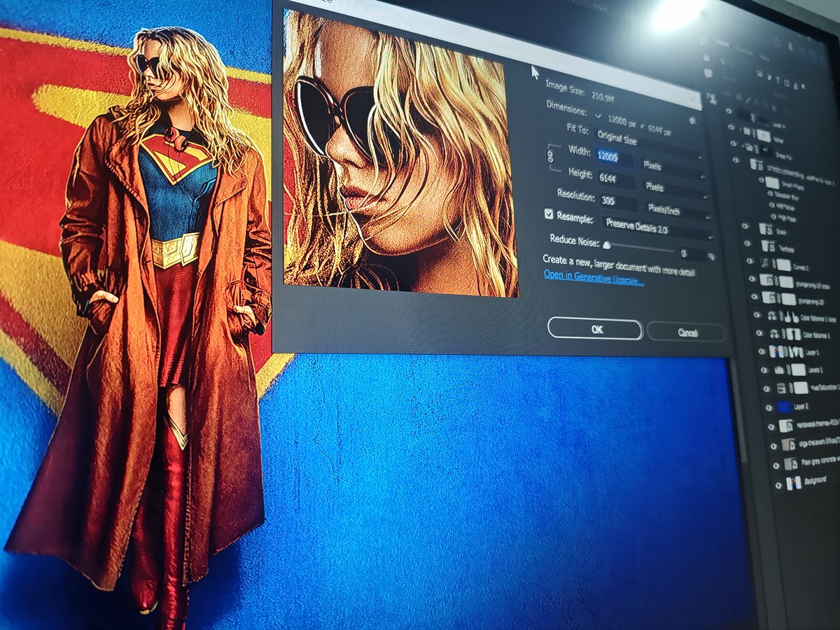The width and height of the screenshot is (840, 630).
Task: Hide the Plain grey concrete layer
Action: point(776,465)
